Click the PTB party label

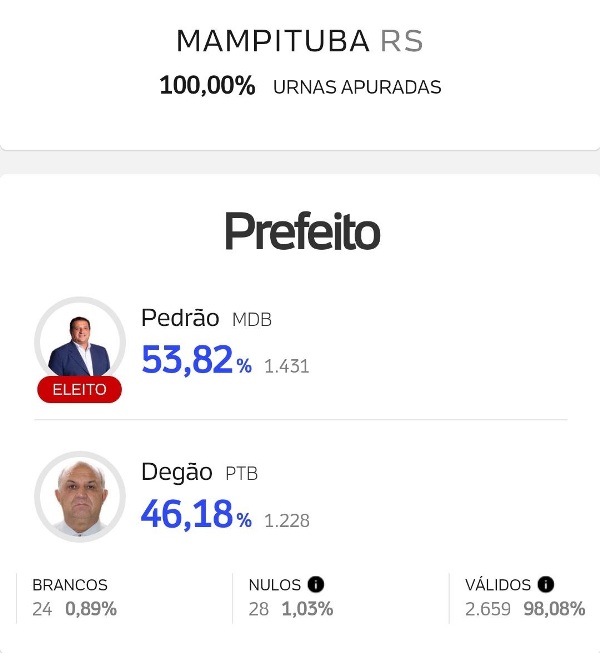(x=241, y=474)
